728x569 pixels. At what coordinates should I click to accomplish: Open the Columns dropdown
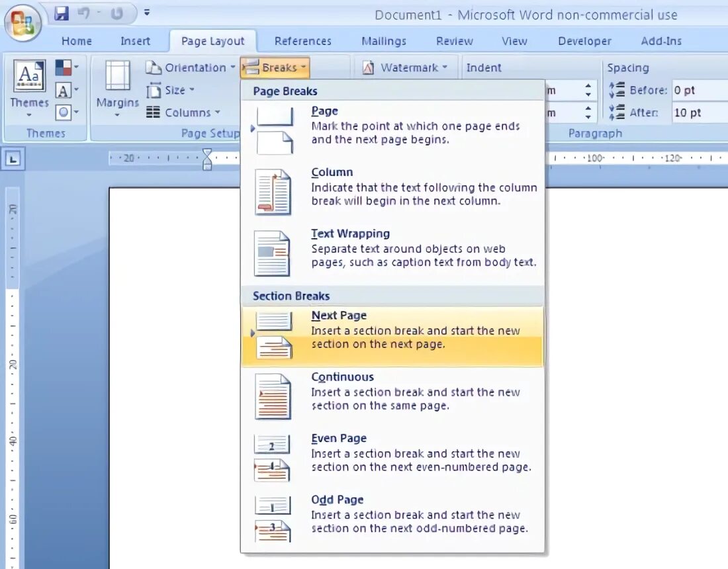tap(183, 112)
